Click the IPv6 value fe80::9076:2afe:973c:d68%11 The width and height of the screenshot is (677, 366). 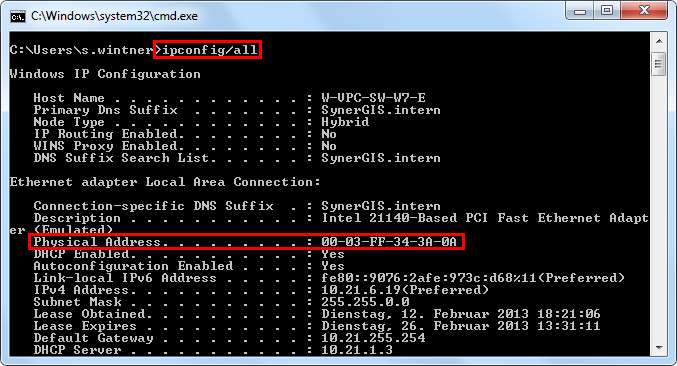point(429,278)
